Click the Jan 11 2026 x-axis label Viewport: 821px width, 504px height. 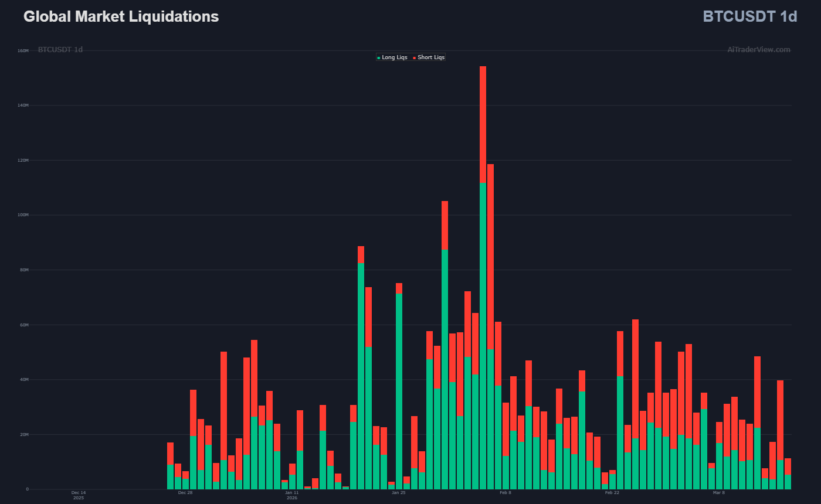click(x=292, y=495)
